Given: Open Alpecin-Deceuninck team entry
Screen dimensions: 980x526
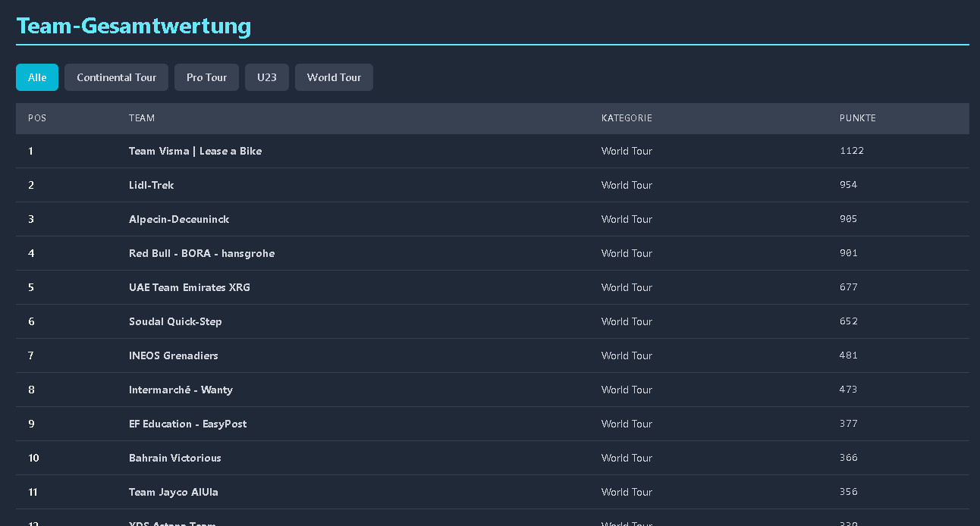Looking at the screenshot, I should tap(179, 219).
